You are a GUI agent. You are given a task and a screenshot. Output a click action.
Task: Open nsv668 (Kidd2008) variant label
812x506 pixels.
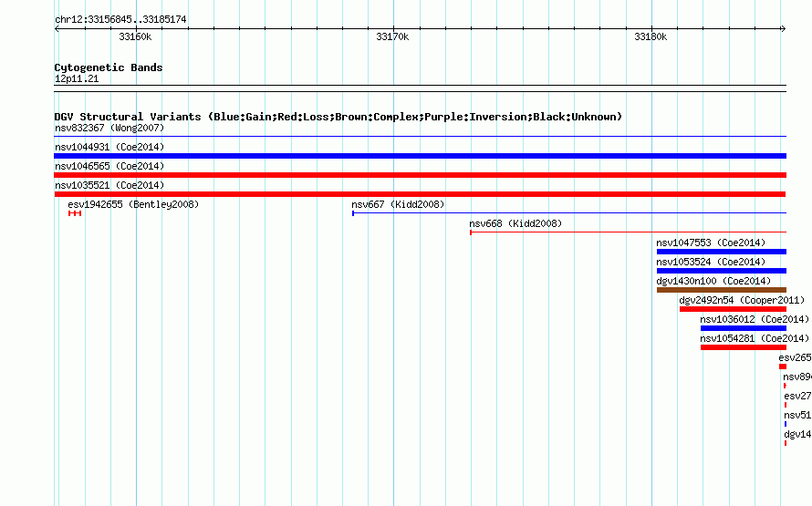point(515,223)
